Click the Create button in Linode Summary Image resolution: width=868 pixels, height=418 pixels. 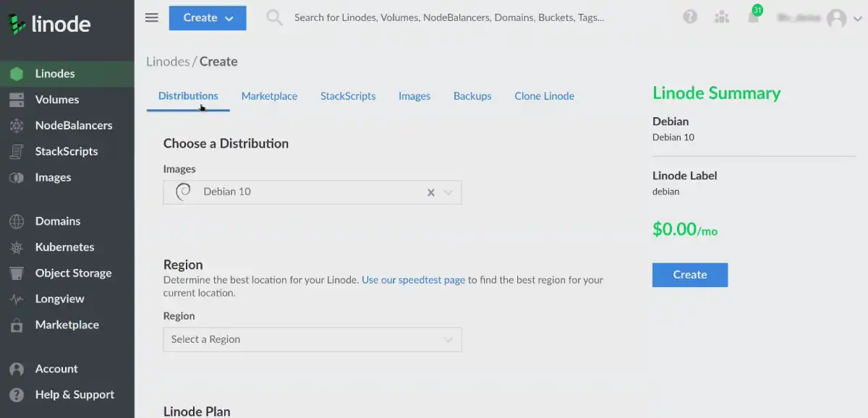[x=690, y=275]
